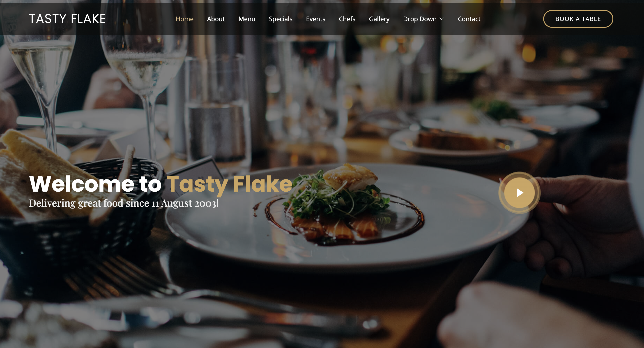
Task: Open the Gallery link
Action: point(379,19)
